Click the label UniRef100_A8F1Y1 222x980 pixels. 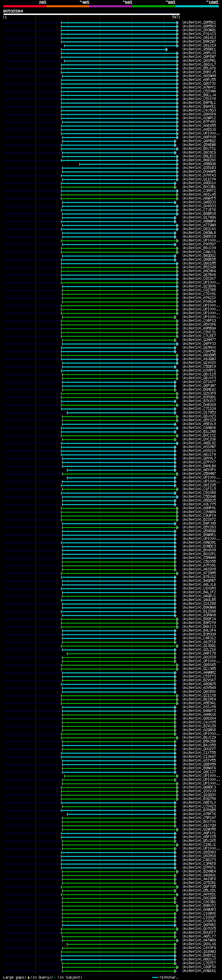coord(199,833)
